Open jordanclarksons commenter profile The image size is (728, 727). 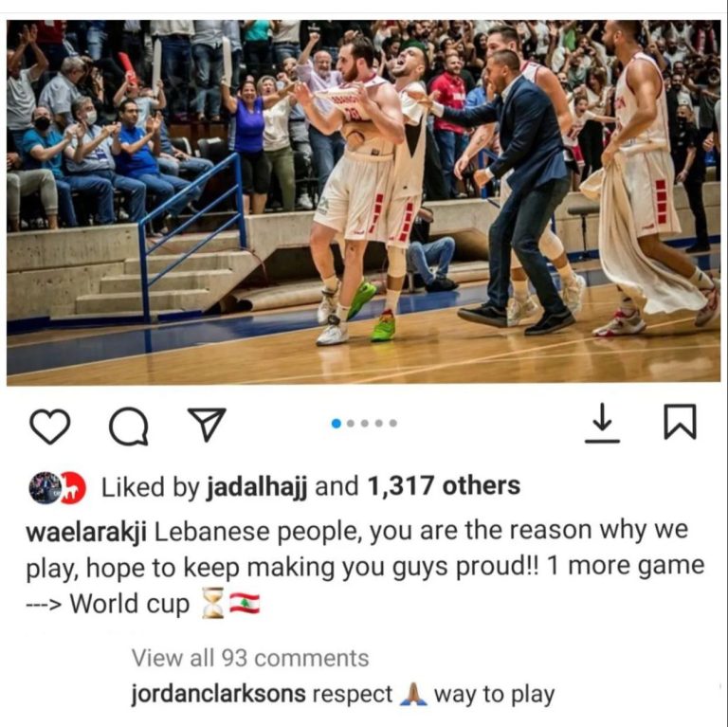pyautogui.click(x=219, y=694)
